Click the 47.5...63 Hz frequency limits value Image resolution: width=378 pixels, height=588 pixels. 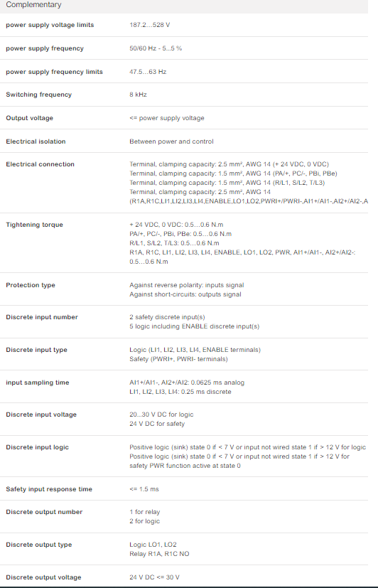pyautogui.click(x=148, y=72)
